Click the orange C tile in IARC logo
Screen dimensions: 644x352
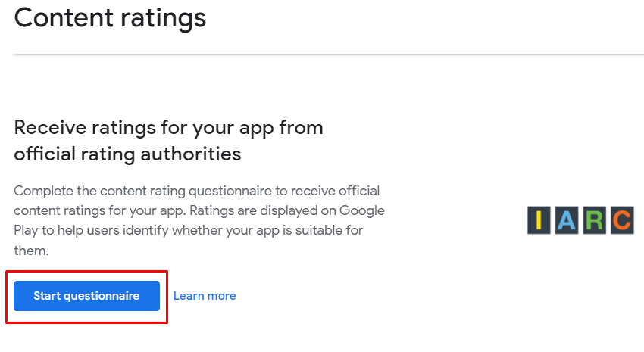621,220
